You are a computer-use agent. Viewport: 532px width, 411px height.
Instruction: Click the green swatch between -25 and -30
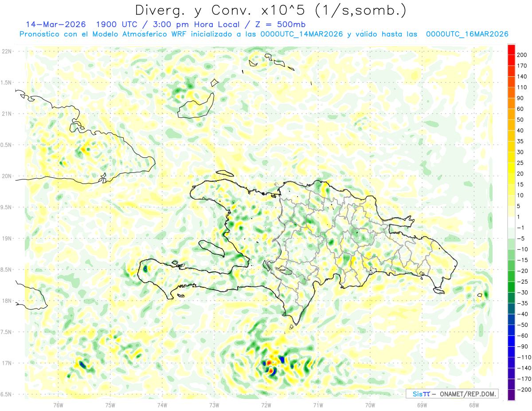click(511, 287)
